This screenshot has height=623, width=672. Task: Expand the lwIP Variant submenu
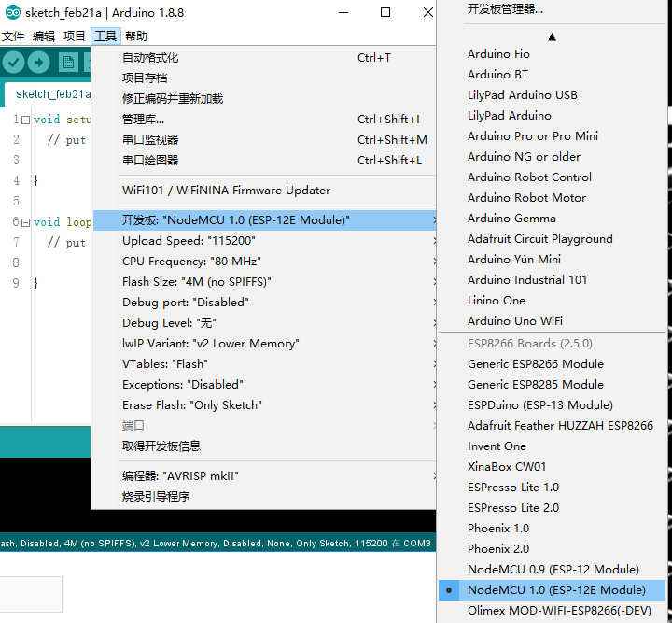(264, 344)
